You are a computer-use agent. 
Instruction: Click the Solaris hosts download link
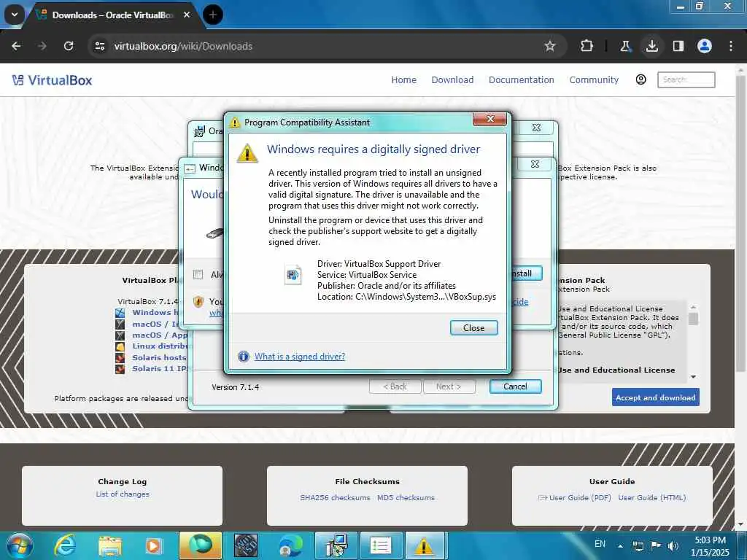159,357
